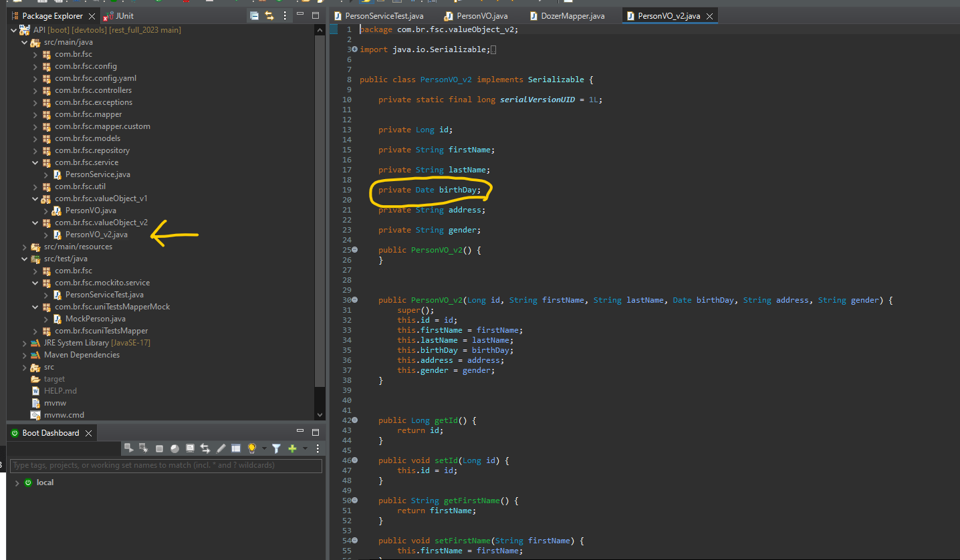Select PersonVO_v2.java in Package Explorer
This screenshot has width=960, height=560.
96,235
